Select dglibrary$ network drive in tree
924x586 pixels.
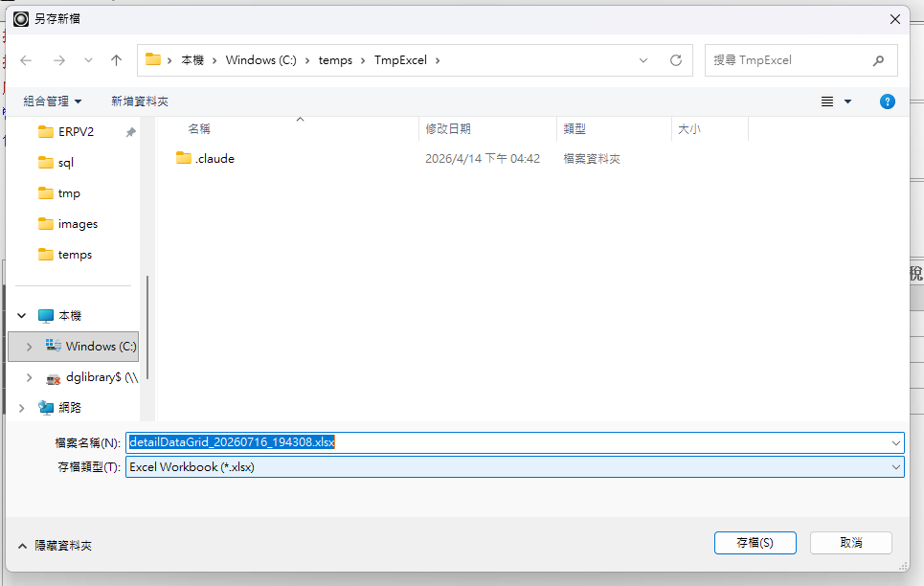point(101,377)
